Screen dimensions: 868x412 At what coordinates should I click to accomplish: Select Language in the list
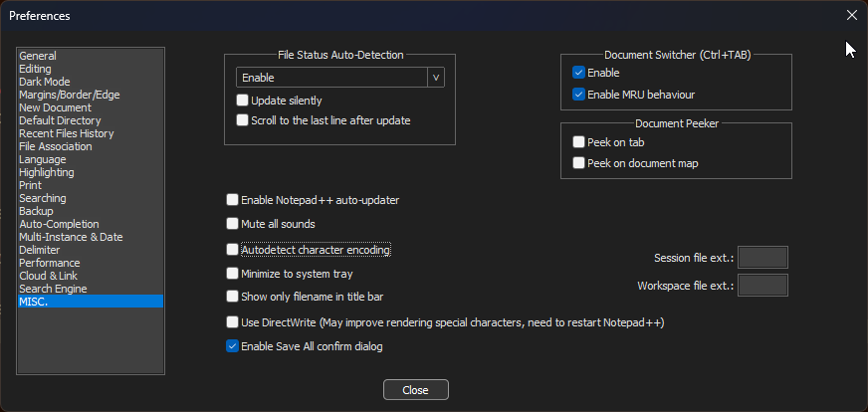point(91,159)
